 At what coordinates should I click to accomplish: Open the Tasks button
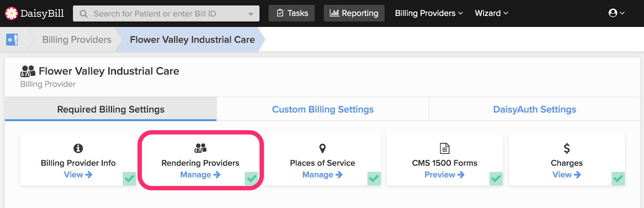292,13
